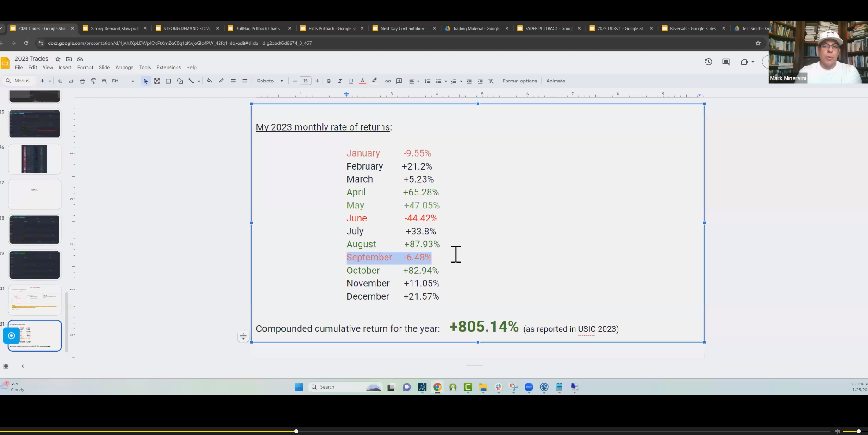Image resolution: width=868 pixels, height=435 pixels.
Task: Click Chrome icon in Windows taskbar
Action: pyautogui.click(x=437, y=387)
